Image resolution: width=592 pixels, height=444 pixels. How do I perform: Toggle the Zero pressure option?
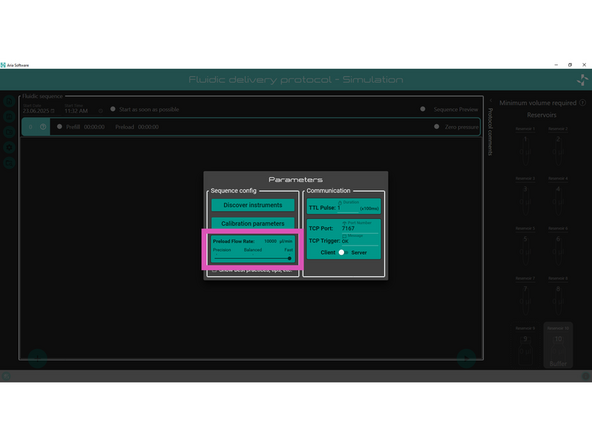[x=436, y=127]
